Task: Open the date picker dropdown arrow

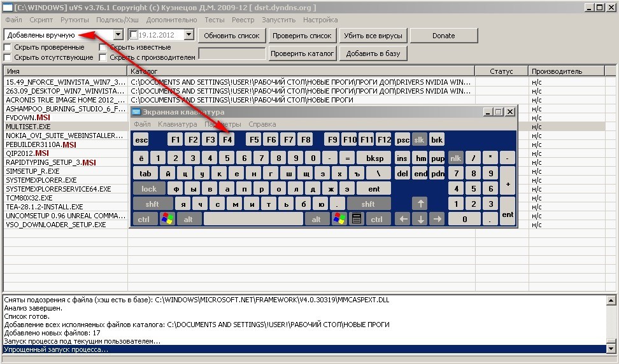Action: [x=189, y=35]
